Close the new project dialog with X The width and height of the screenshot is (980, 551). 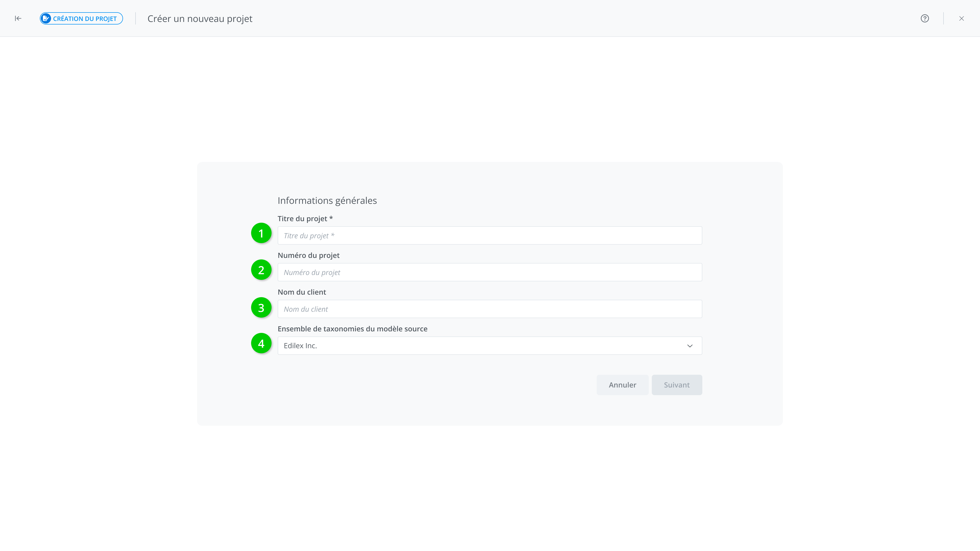pos(961,18)
